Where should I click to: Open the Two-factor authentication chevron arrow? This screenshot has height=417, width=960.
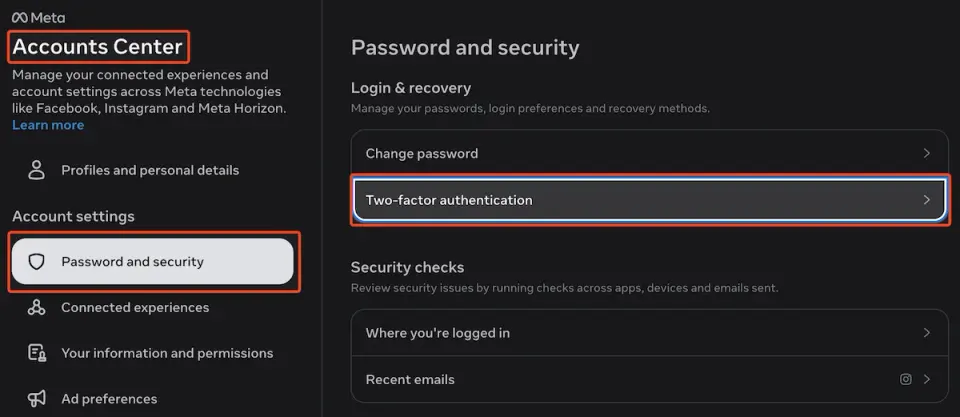point(927,200)
